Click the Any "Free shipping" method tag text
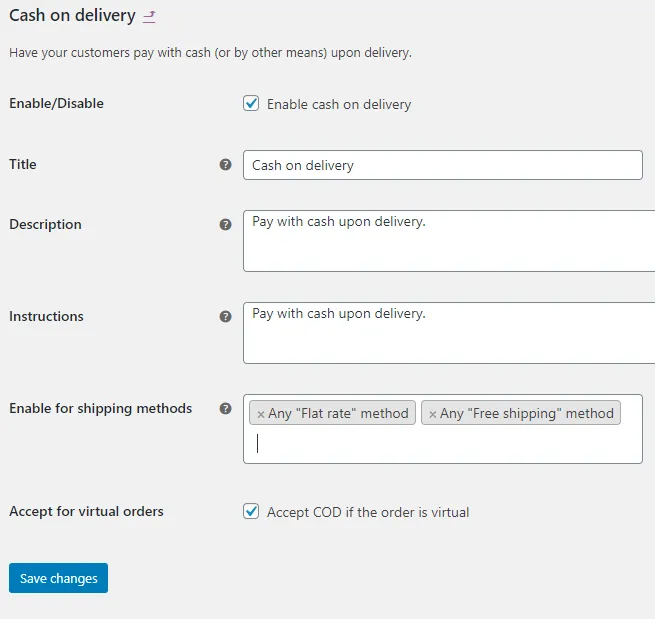The image size is (655, 619). click(527, 414)
